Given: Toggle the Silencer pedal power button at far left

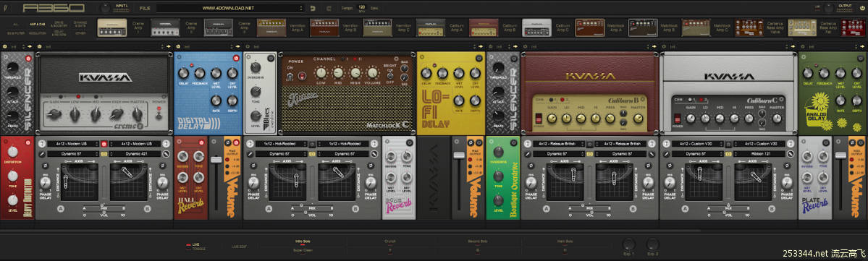Looking at the screenshot, I should [28, 58].
